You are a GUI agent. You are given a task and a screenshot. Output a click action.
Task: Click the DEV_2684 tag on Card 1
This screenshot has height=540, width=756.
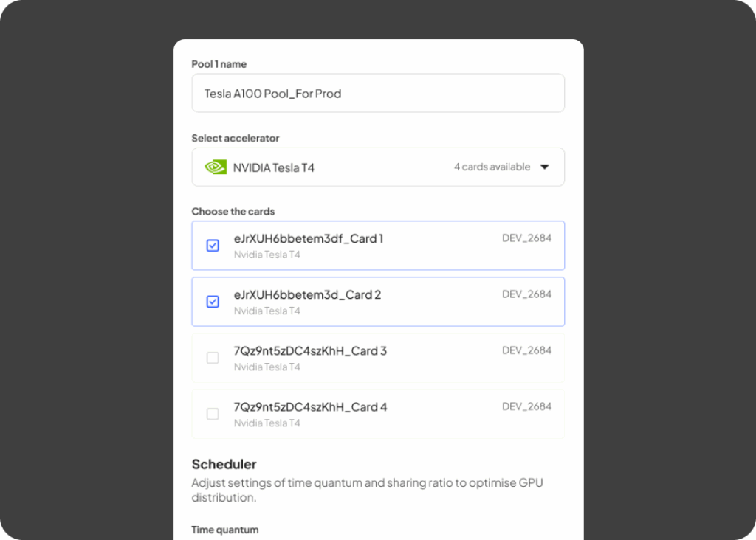coord(526,238)
